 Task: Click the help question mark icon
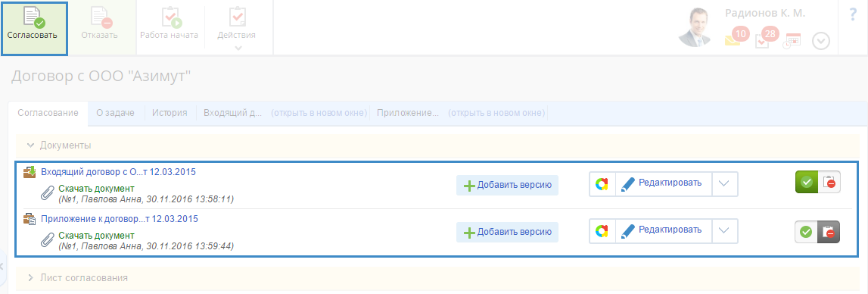[x=853, y=15]
